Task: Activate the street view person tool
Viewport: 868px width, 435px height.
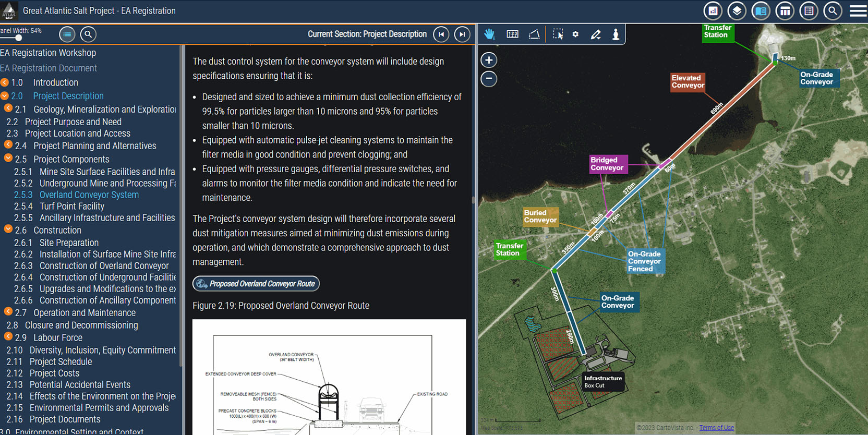Action: pos(616,34)
